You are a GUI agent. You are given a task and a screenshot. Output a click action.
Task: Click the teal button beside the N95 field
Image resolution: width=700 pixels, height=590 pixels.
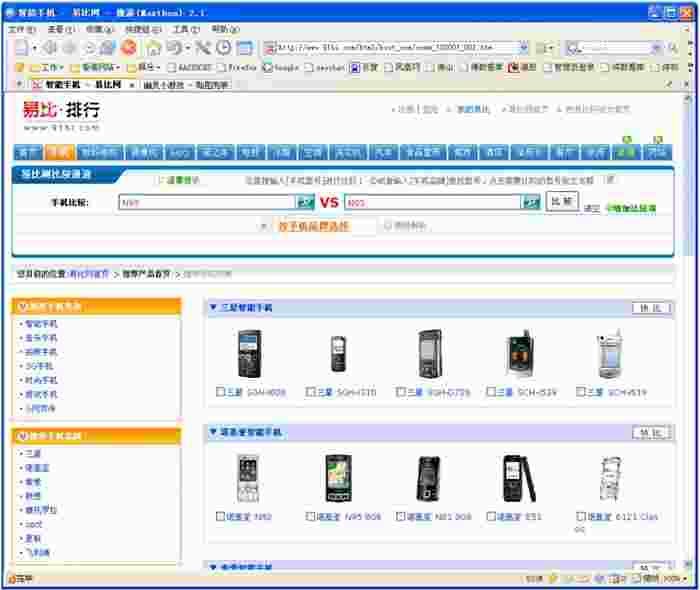coord(530,202)
